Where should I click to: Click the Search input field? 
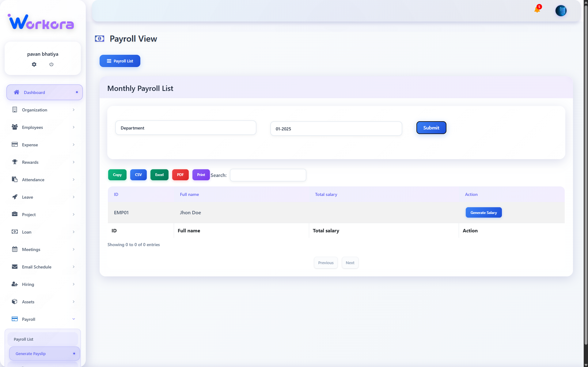(268, 175)
